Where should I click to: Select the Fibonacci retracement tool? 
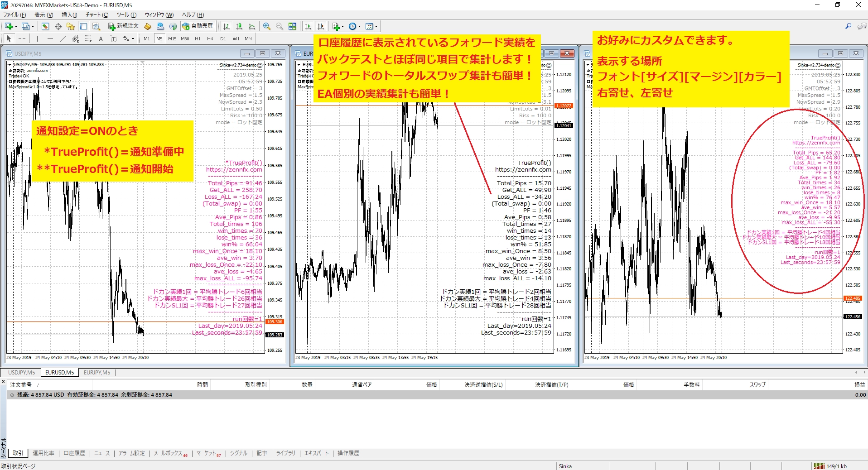pos(88,38)
